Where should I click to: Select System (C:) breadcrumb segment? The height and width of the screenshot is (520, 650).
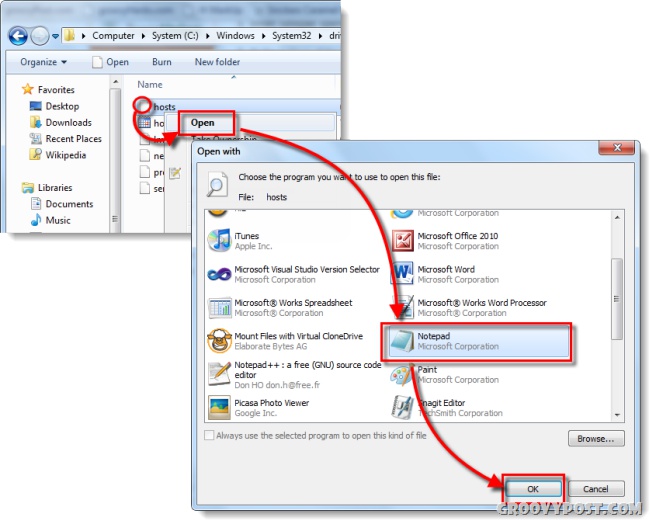tap(175, 36)
